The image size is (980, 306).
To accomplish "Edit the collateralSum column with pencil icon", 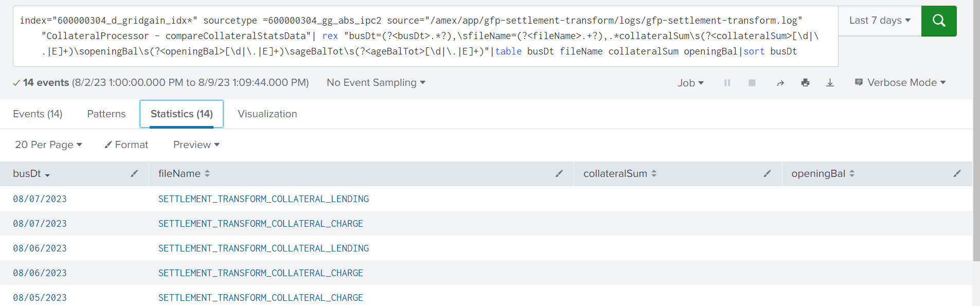I will pyautogui.click(x=767, y=174).
